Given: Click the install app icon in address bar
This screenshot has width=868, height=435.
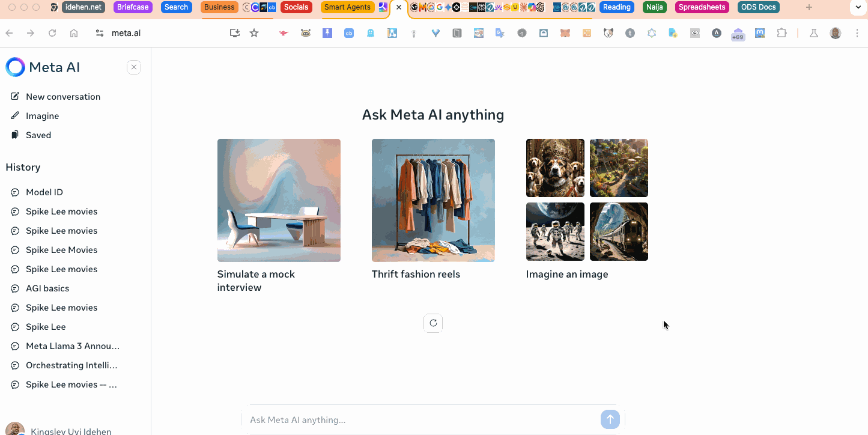Looking at the screenshot, I should point(235,33).
